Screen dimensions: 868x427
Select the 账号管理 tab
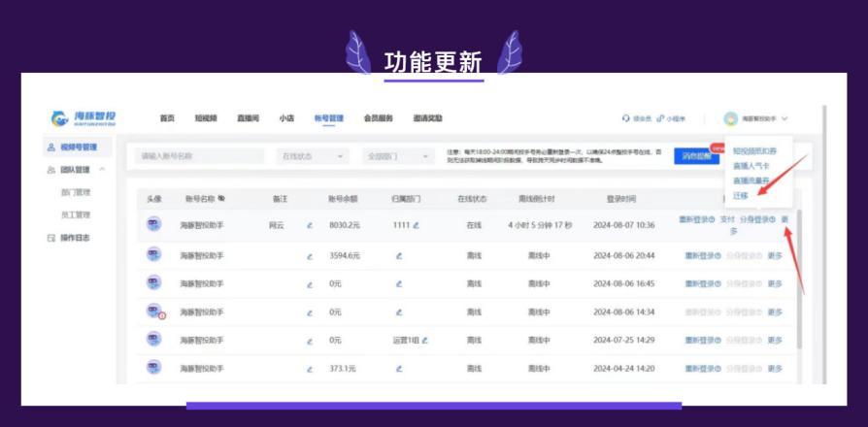click(x=329, y=118)
